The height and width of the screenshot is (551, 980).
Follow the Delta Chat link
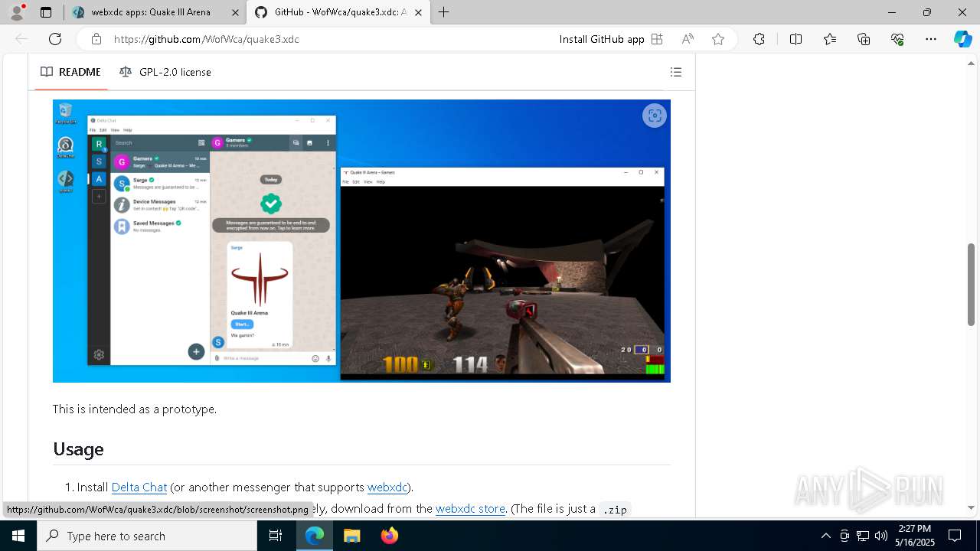[139, 487]
